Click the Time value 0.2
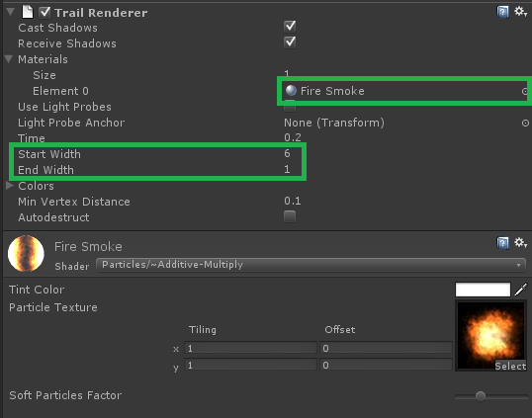The width and height of the screenshot is (532, 418). click(x=293, y=137)
